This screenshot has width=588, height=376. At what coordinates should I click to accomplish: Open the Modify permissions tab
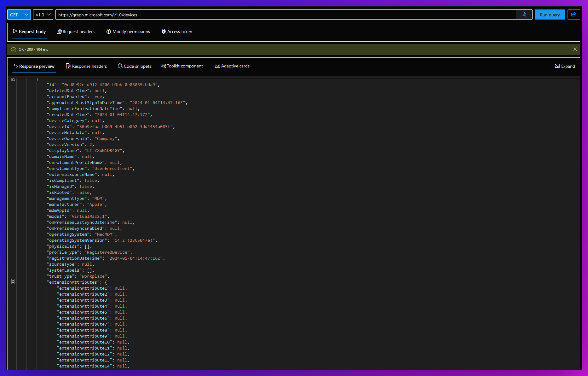click(128, 32)
